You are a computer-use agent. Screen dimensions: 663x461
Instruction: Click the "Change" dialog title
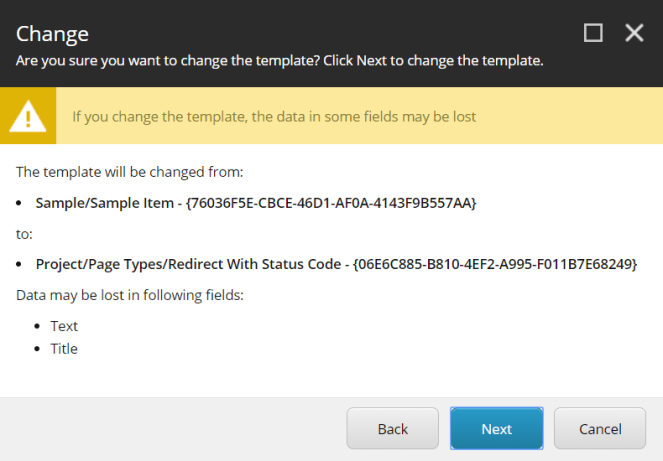point(52,33)
